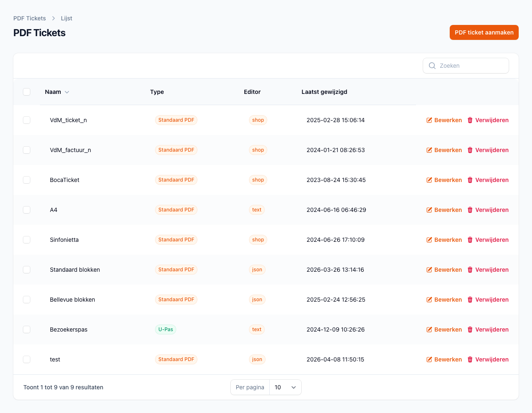Screen dimensions: 532x413
Task: Click the Lijst breadcrumb item
Action: pyautogui.click(x=66, y=18)
